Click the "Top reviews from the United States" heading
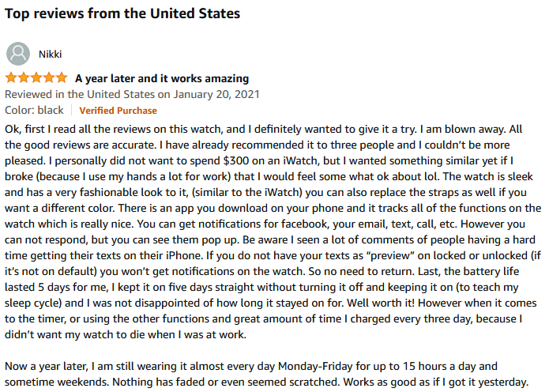Image resolution: width=549 pixels, height=392 pixels. 122,13
